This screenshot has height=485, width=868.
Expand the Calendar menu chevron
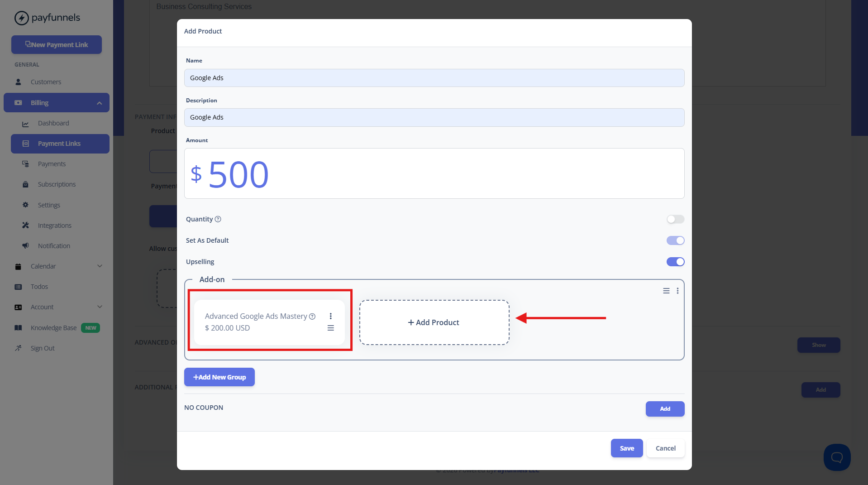tap(100, 266)
